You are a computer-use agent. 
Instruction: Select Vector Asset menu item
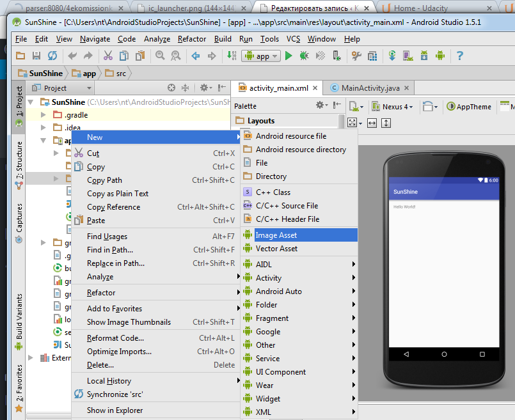299,249
